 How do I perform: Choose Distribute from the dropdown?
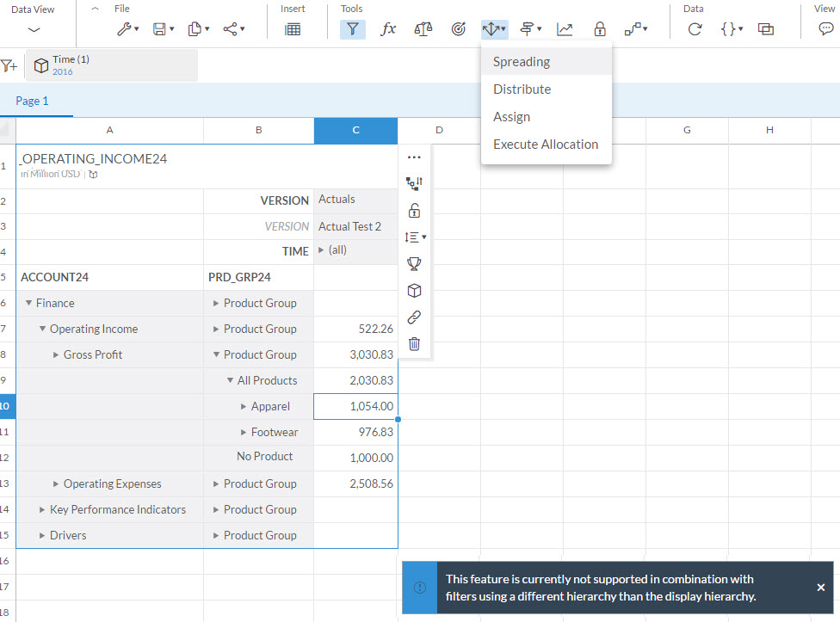pyautogui.click(x=547, y=89)
